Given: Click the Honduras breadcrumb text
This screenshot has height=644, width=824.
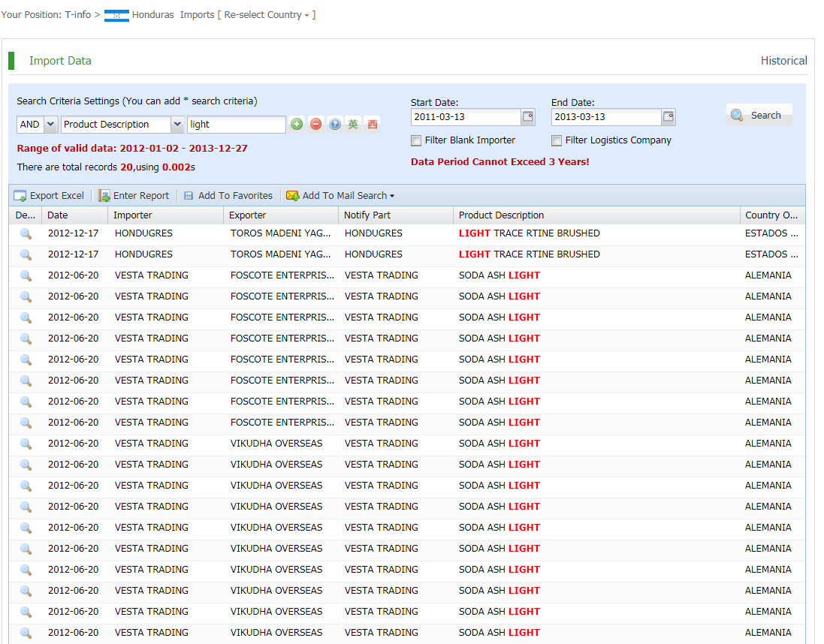Looking at the screenshot, I should (x=153, y=15).
